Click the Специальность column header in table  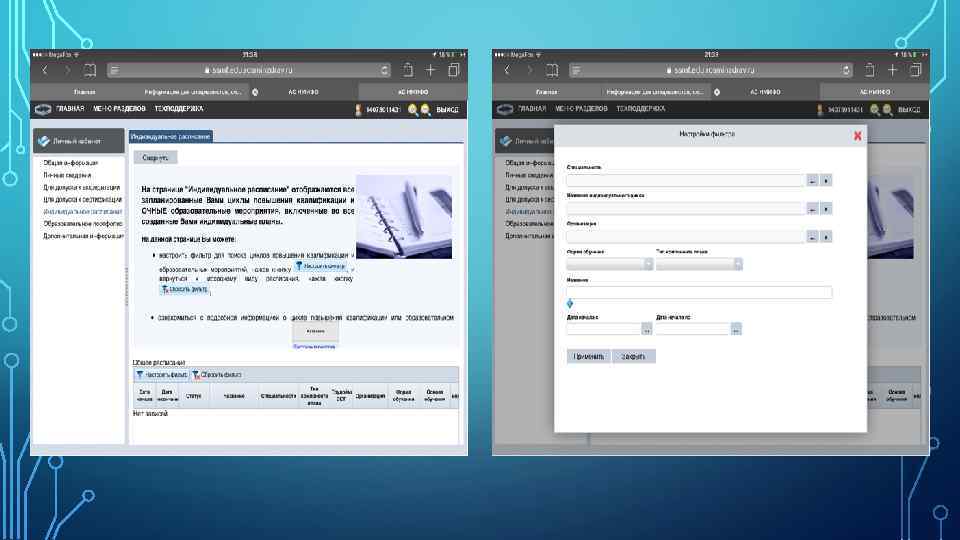point(279,396)
